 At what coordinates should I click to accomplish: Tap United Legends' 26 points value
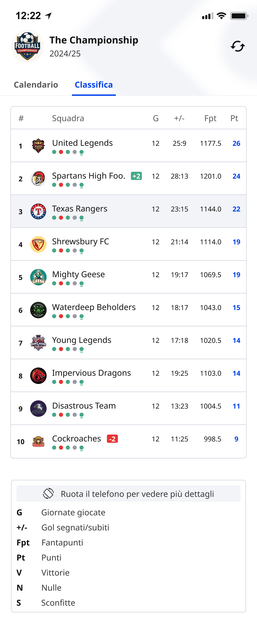point(236,143)
